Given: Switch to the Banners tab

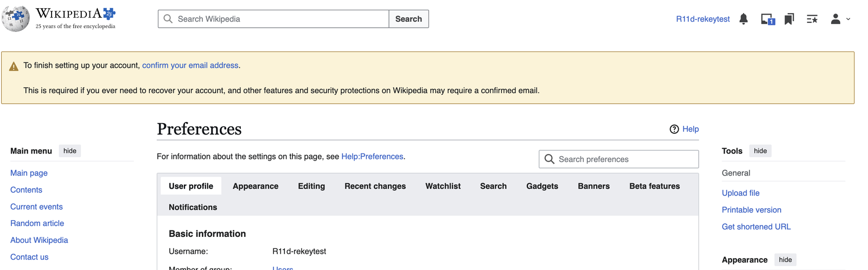Looking at the screenshot, I should point(593,186).
